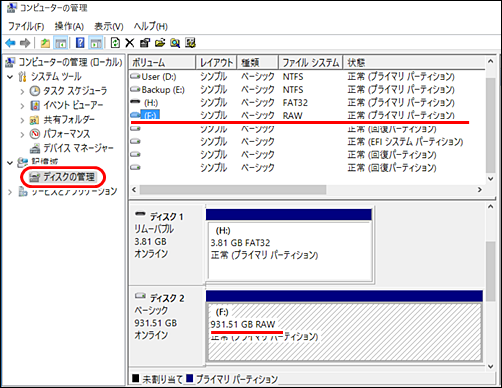Screen dimensions: 502x388
Task: Sort by 種類 column header
Action: tap(258, 62)
